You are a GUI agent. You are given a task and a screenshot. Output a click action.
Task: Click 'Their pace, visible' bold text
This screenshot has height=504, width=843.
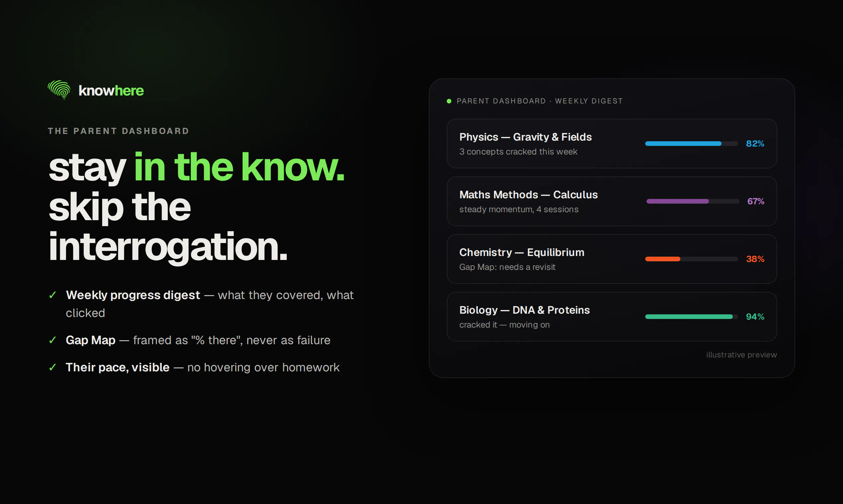(117, 367)
